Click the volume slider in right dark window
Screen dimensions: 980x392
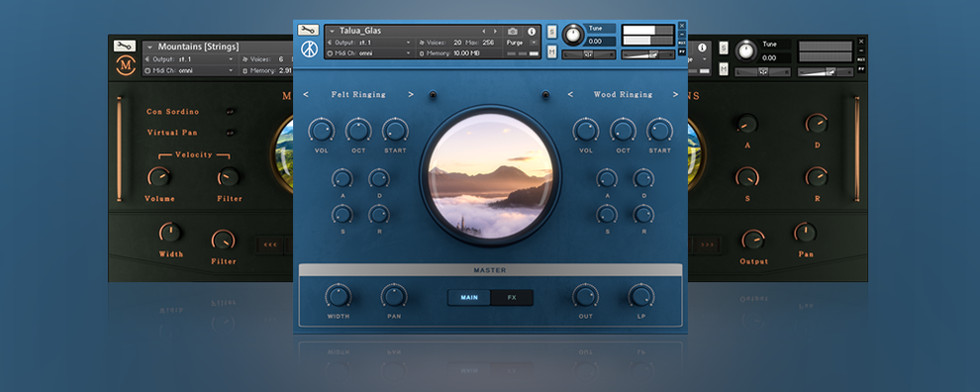[x=826, y=72]
